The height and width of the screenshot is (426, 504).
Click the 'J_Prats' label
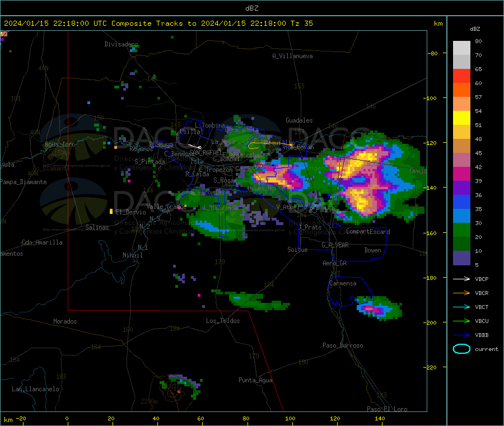pyautogui.click(x=310, y=227)
